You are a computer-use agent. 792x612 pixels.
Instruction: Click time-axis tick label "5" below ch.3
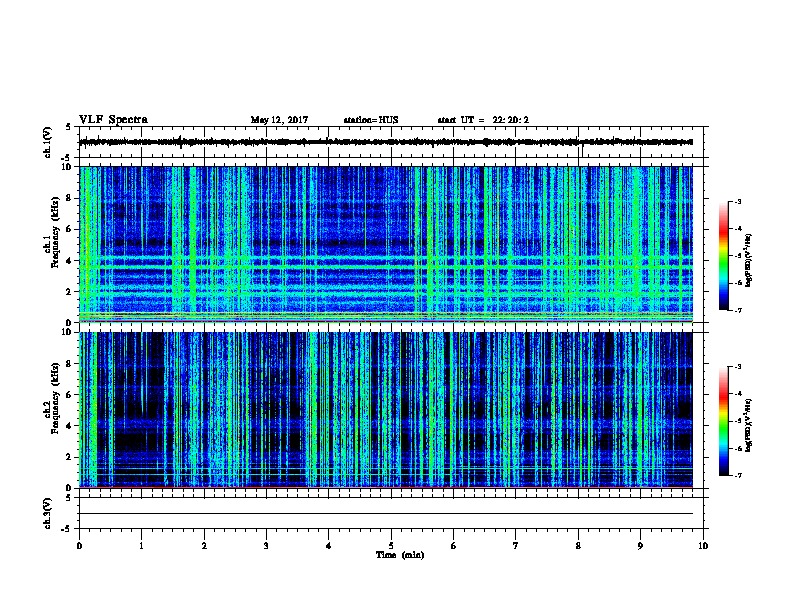pos(391,545)
